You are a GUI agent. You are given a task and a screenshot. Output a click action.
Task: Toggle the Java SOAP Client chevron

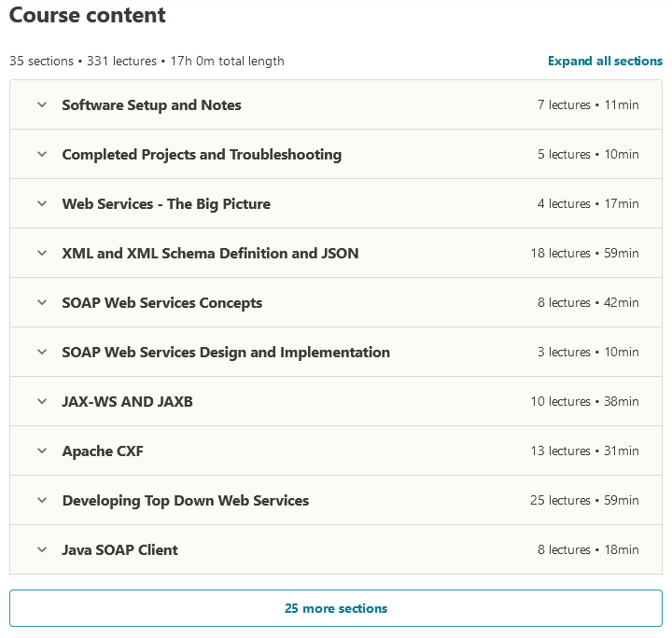(42, 549)
